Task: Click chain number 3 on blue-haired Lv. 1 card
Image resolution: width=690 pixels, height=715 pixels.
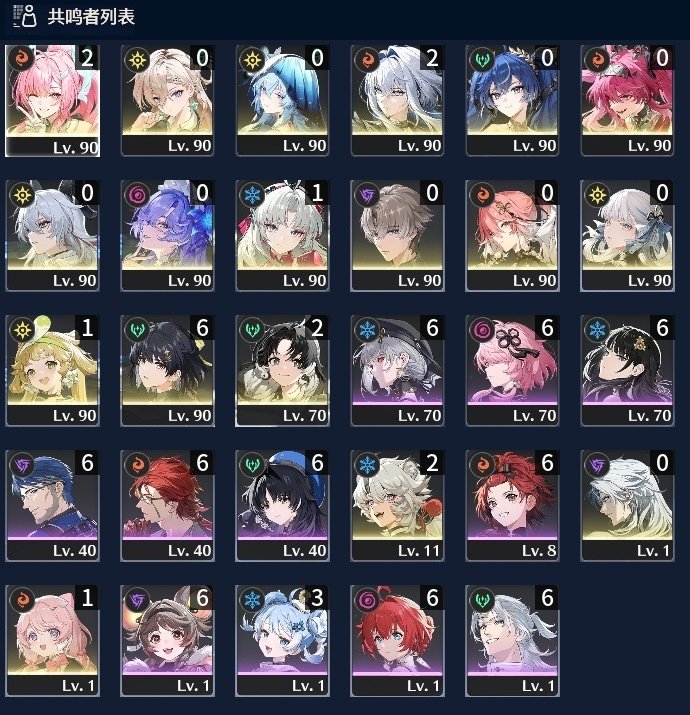Action: click(x=317, y=597)
